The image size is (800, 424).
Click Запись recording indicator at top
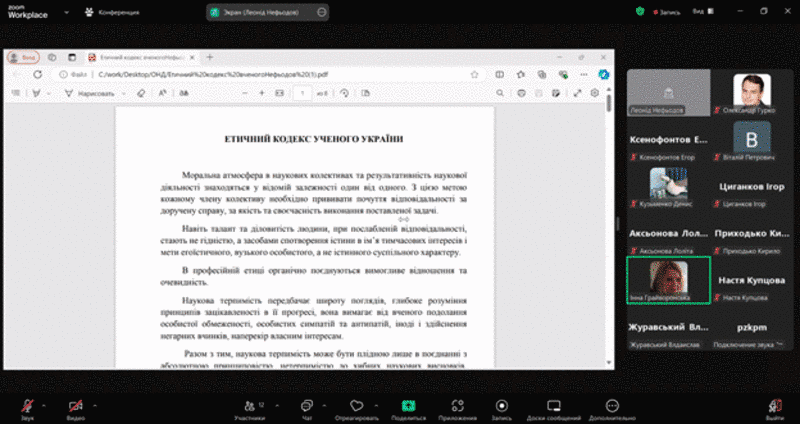pyautogui.click(x=666, y=12)
